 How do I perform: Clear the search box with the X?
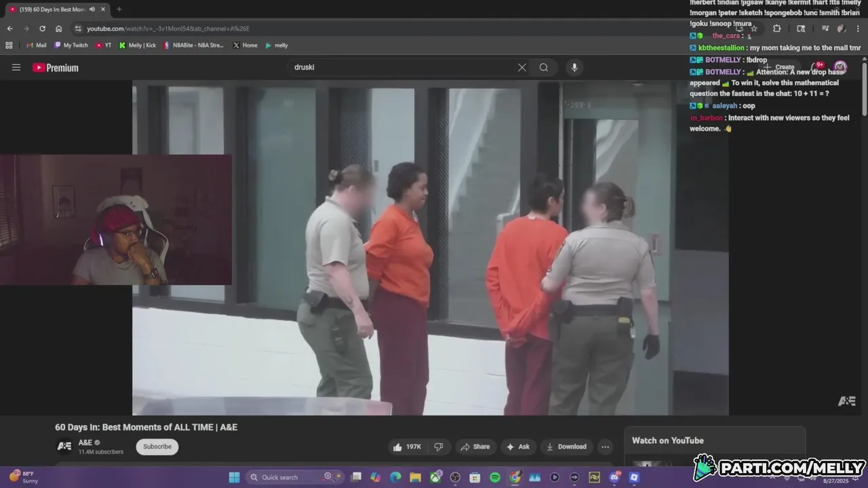click(x=521, y=67)
